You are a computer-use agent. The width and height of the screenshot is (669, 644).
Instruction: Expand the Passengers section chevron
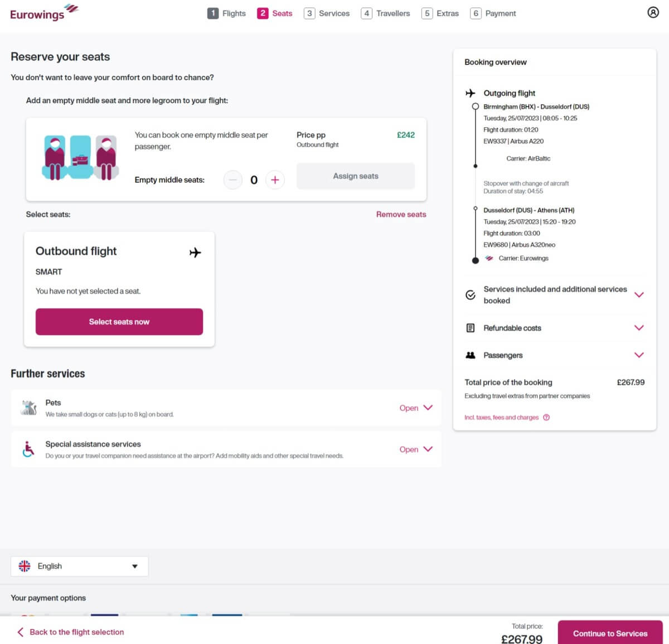point(639,355)
